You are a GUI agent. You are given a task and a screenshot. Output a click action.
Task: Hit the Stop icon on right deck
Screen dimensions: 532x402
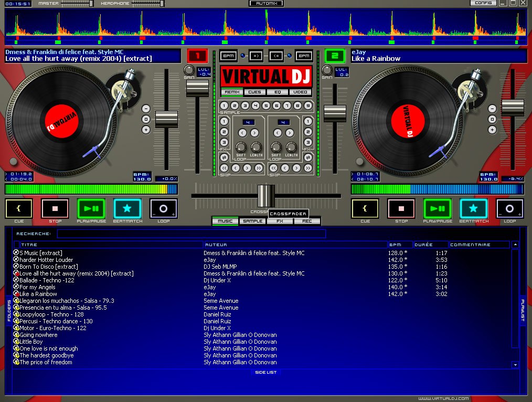click(x=401, y=208)
